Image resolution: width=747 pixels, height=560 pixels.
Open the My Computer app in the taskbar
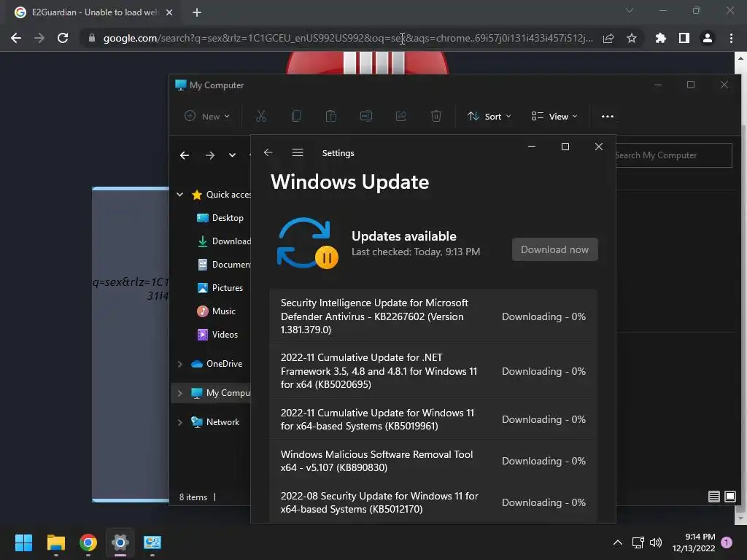[152, 542]
